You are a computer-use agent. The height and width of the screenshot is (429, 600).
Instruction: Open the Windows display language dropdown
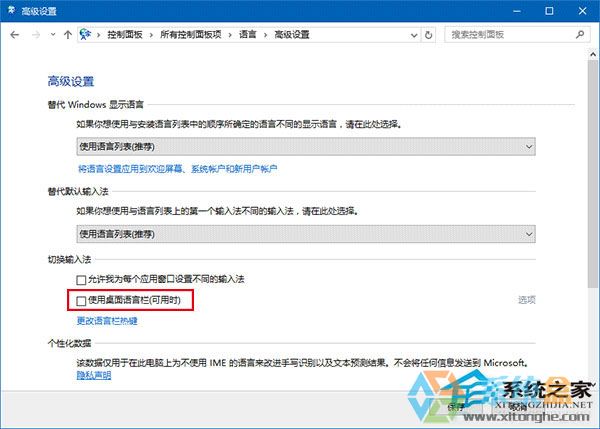pos(306,147)
